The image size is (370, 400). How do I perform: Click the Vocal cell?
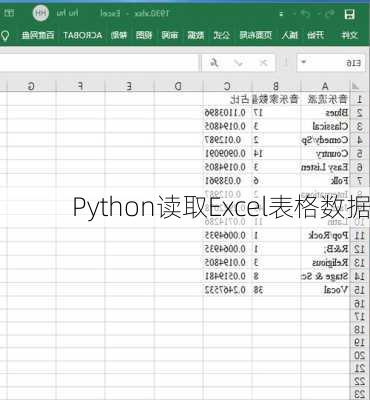[x=325, y=290]
